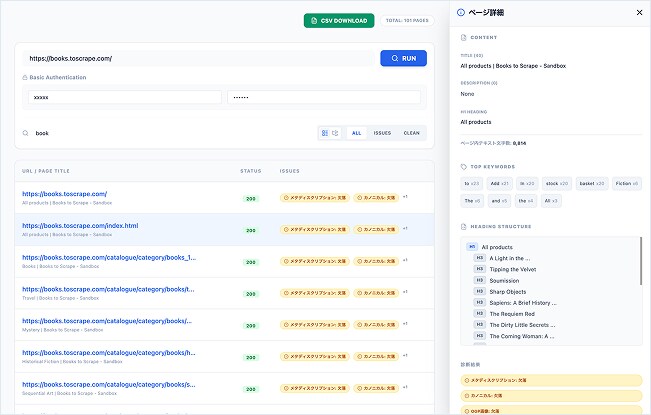This screenshot has width=651, height=415.
Task: Select the H1 'All products' heading item
Action: click(490, 247)
